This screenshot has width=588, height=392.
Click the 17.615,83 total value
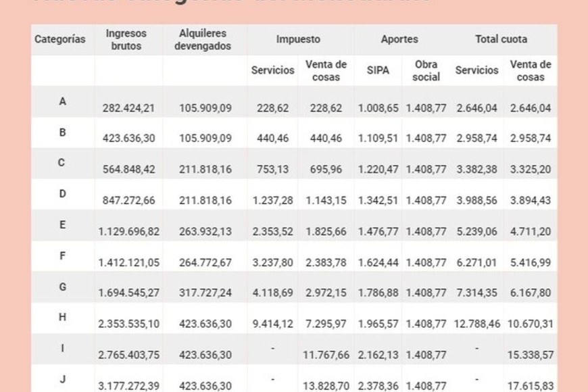pos(531,386)
